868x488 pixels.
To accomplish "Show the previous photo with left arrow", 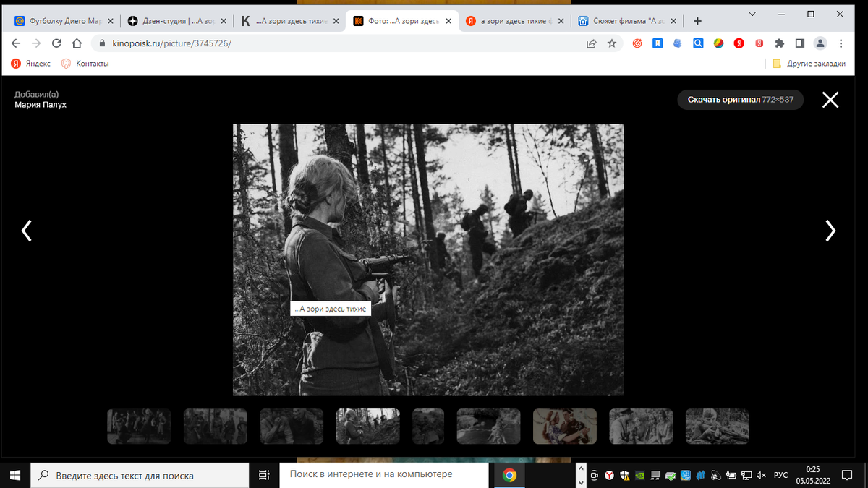I will click(x=27, y=231).
